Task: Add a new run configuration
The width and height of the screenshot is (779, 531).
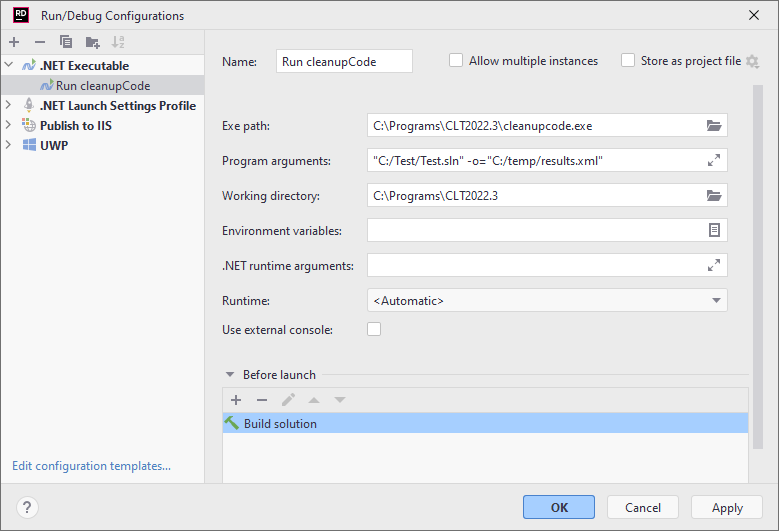Action: tap(14, 42)
